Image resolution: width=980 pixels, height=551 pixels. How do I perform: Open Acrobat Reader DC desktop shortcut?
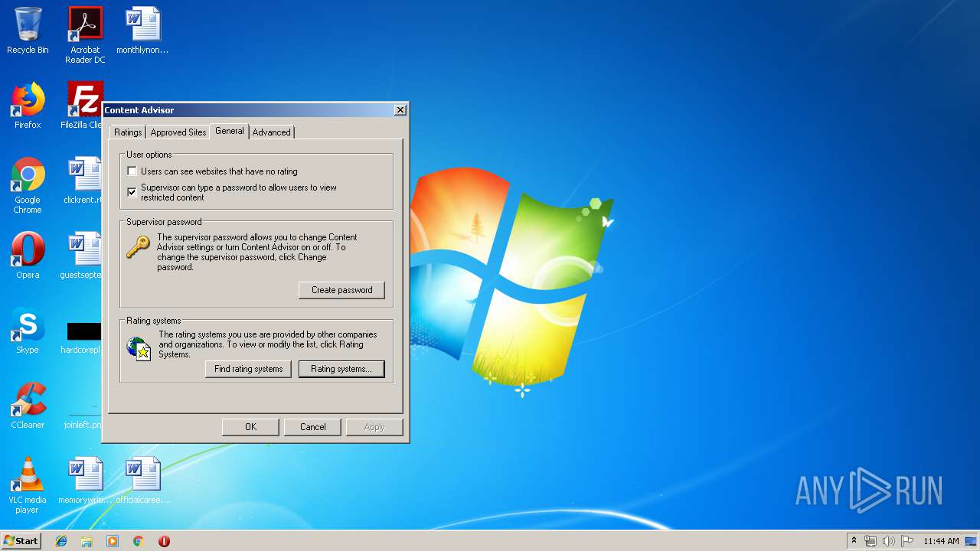(x=85, y=35)
